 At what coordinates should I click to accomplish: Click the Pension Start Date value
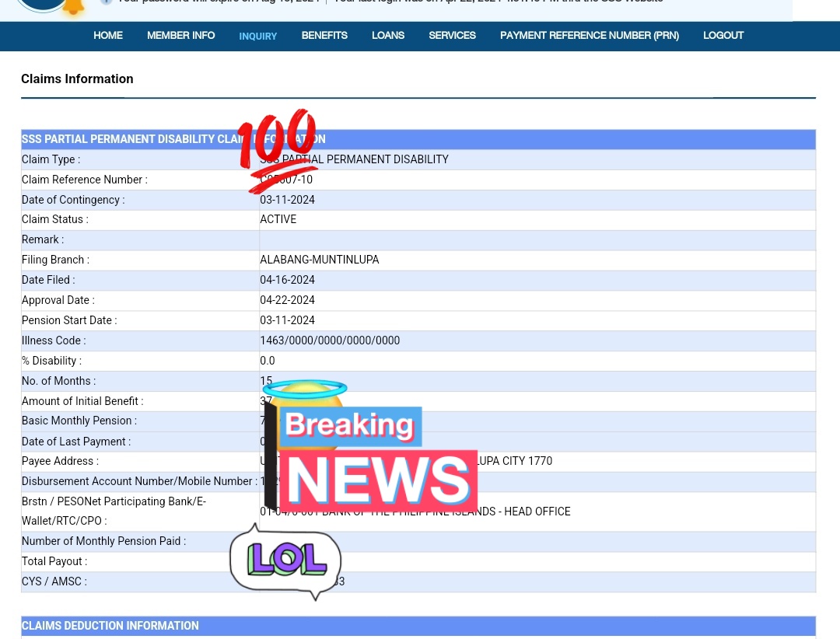(x=287, y=320)
